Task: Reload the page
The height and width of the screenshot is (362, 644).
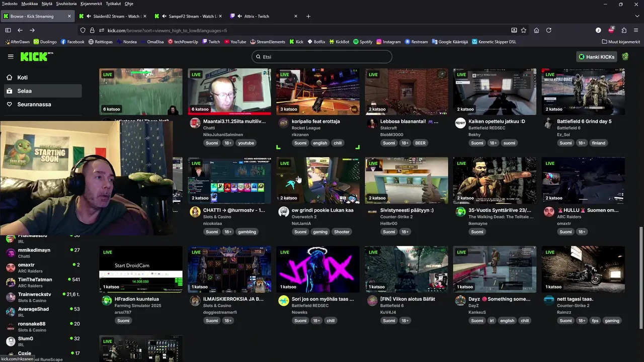Action: point(549,30)
